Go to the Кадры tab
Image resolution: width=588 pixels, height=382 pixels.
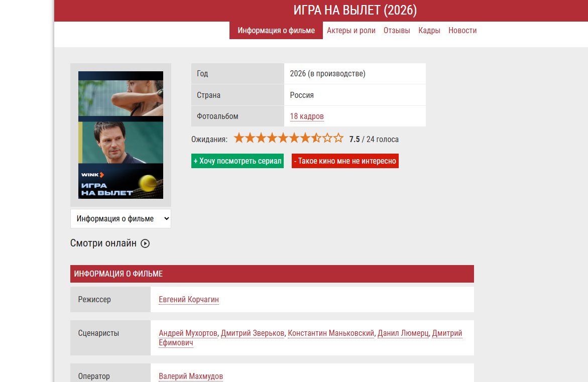[x=429, y=31]
